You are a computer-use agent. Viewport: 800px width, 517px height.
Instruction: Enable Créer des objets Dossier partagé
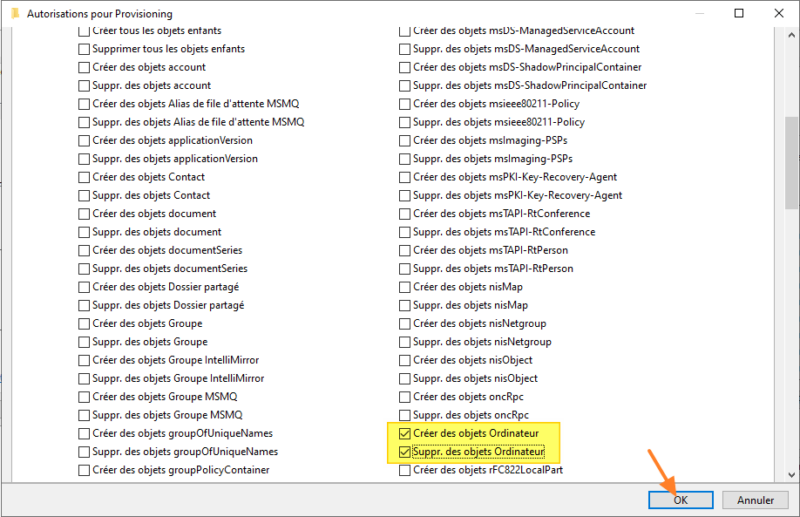coord(84,287)
